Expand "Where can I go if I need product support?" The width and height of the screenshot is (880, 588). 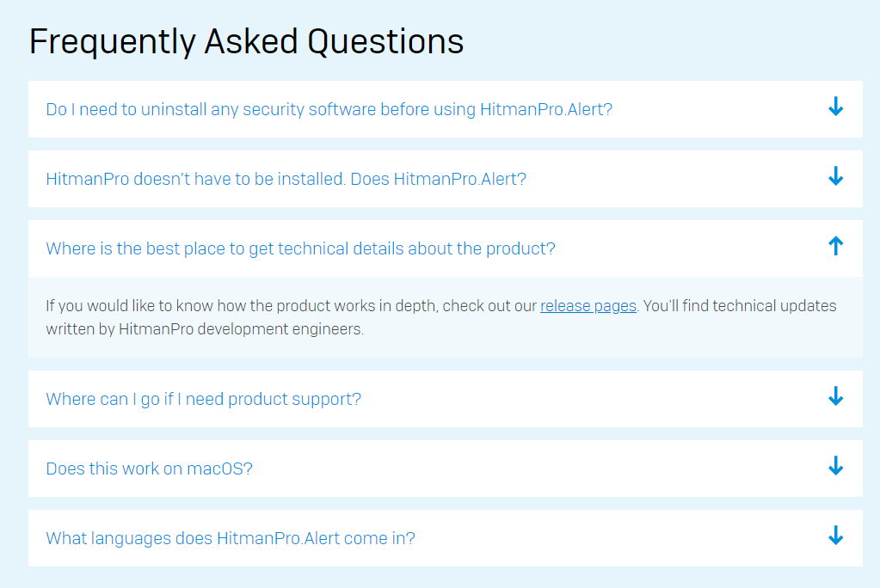pos(203,399)
